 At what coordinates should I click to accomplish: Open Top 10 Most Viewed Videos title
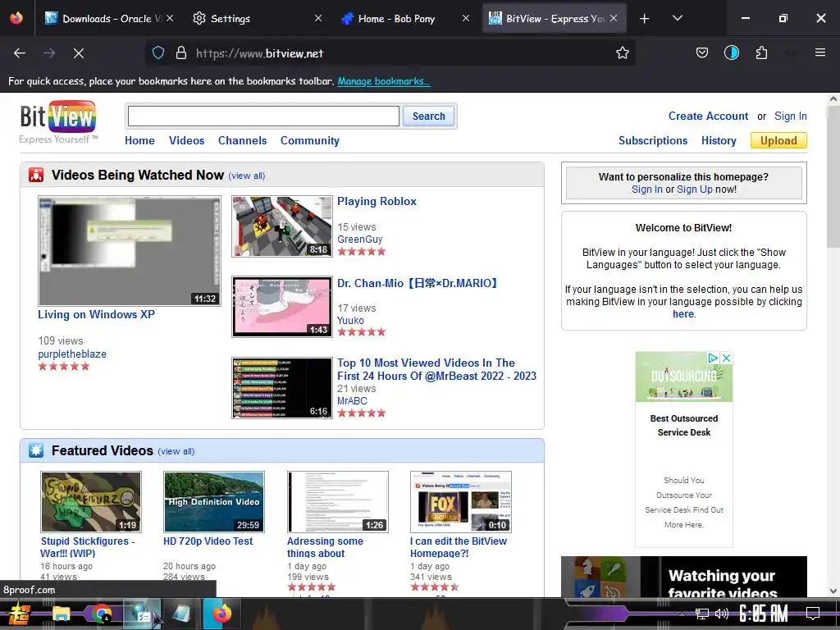point(436,370)
